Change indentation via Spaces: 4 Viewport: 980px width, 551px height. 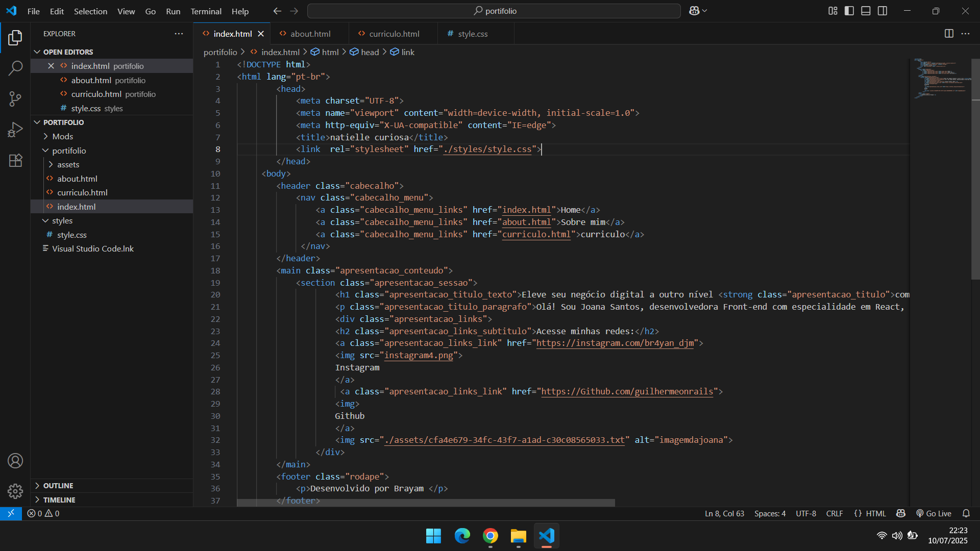(770, 513)
